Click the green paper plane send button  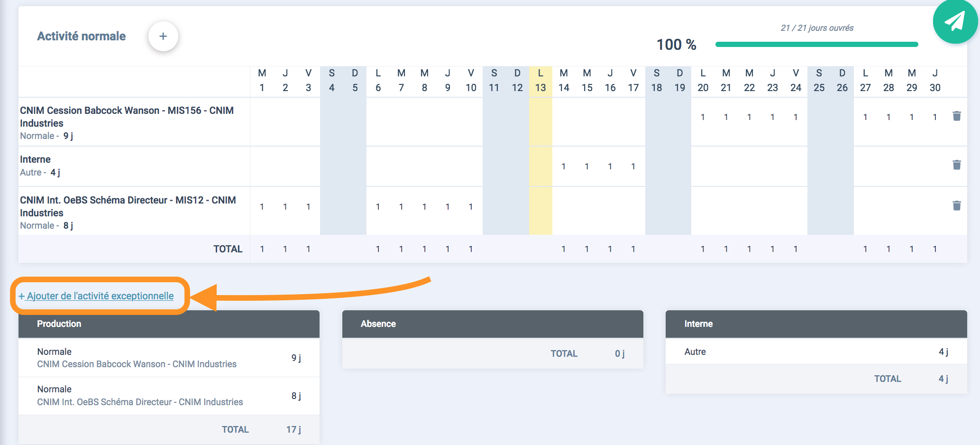(955, 21)
